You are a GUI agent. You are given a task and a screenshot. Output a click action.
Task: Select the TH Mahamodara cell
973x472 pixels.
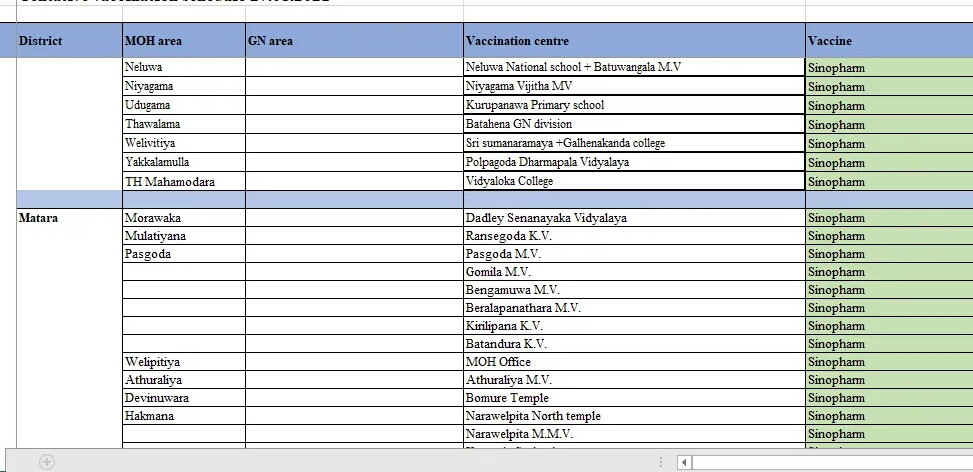pyautogui.click(x=184, y=181)
